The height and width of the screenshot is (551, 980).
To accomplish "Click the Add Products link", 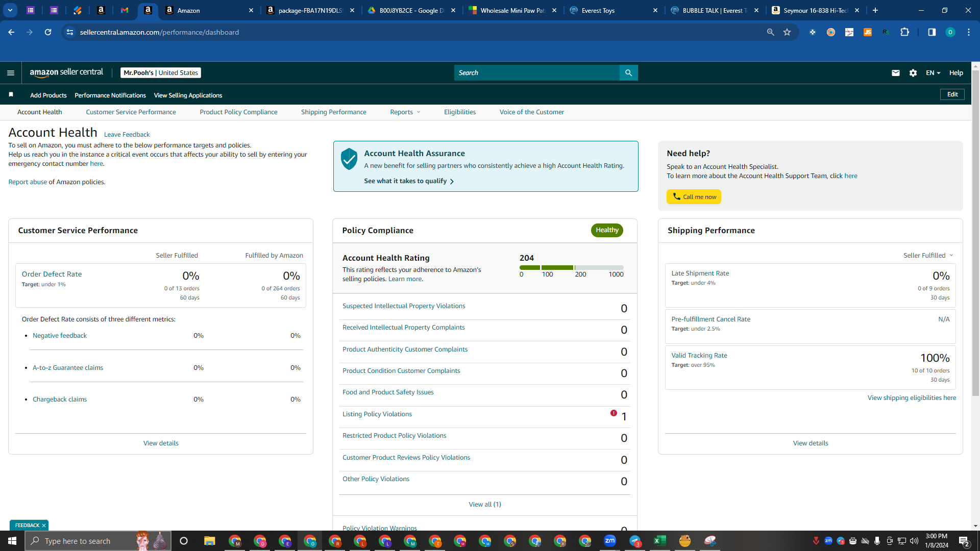I will click(48, 95).
